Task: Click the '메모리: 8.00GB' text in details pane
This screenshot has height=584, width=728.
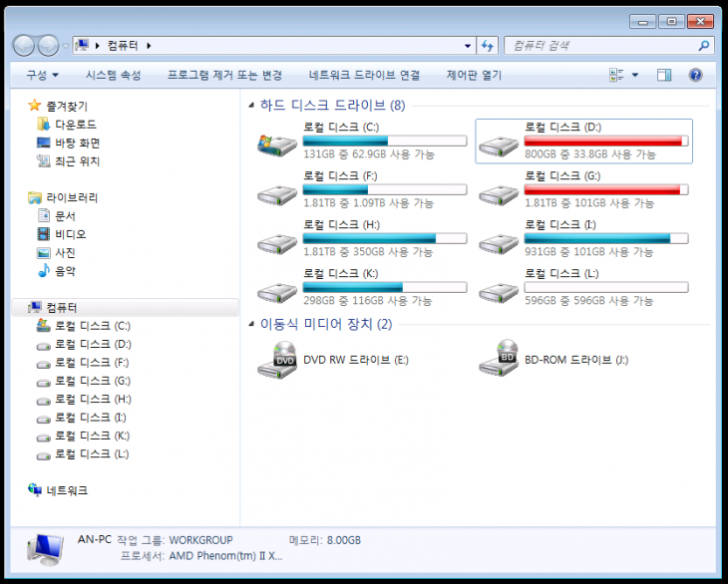Action: [324, 540]
